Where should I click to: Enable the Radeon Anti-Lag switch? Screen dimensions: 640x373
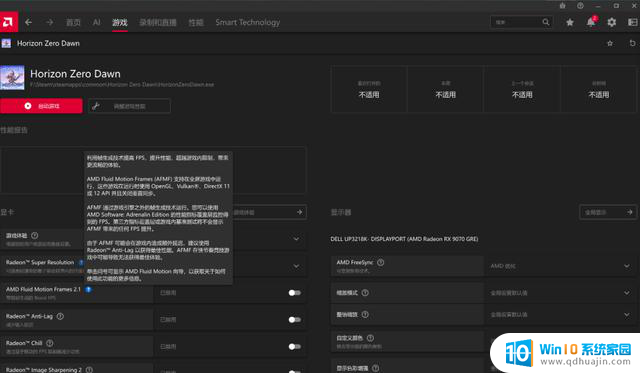click(294, 320)
